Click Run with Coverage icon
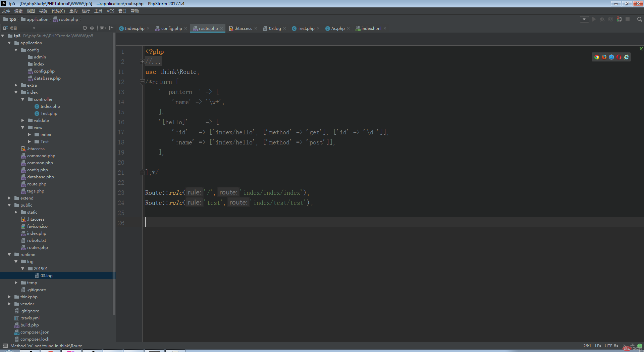 [611, 19]
